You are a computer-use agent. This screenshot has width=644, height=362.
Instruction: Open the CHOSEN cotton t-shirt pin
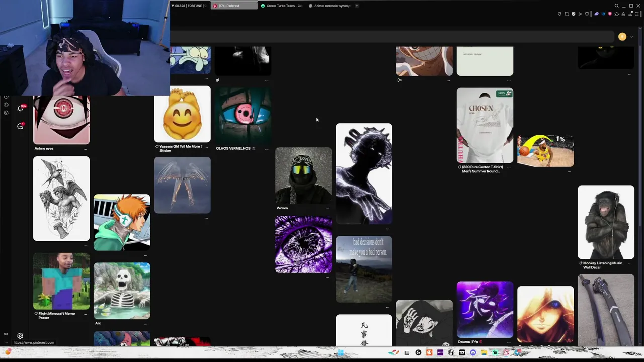[x=485, y=126]
